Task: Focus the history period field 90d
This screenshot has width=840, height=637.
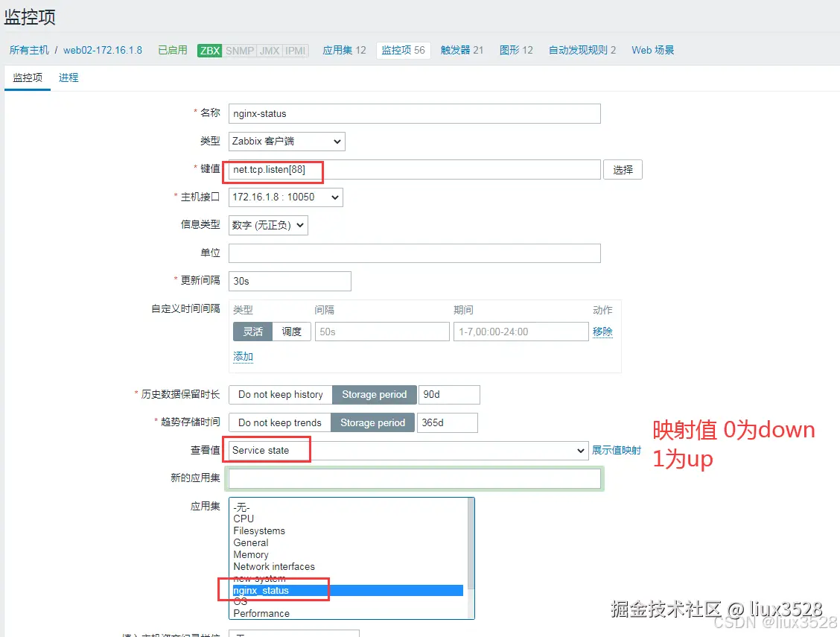Action: pos(449,395)
